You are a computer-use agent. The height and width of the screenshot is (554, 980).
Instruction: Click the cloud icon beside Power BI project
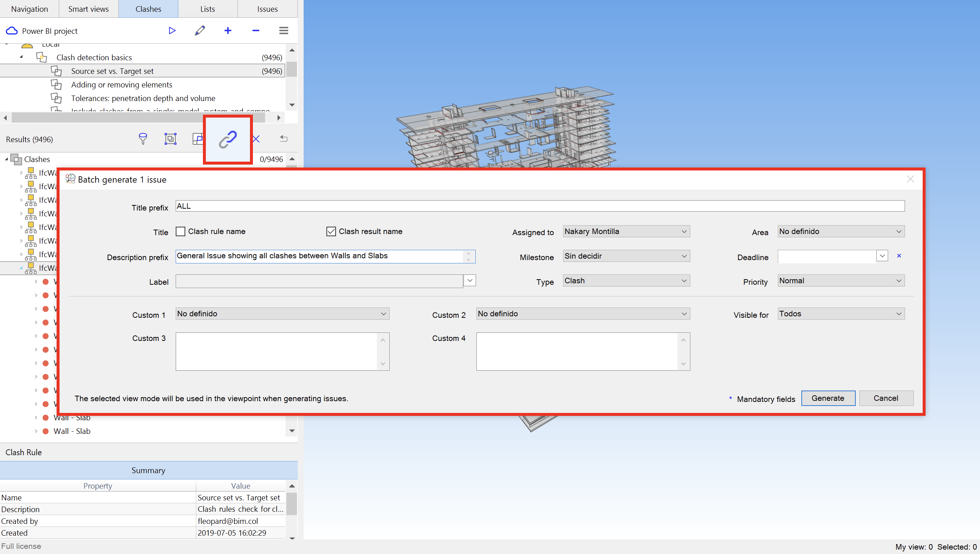(x=12, y=31)
